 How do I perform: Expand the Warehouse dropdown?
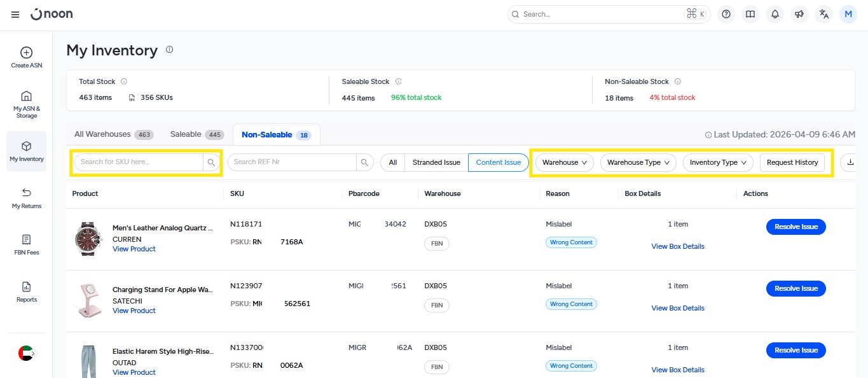[x=564, y=162]
